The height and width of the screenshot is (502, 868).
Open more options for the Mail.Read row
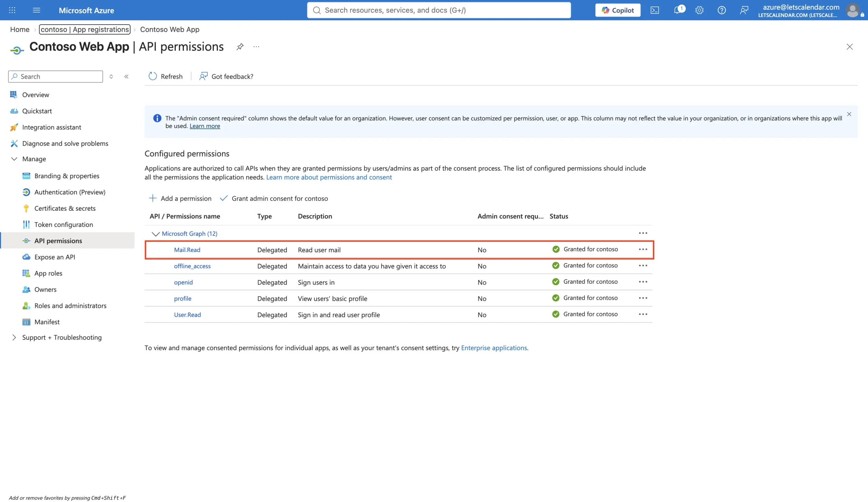pos(643,249)
